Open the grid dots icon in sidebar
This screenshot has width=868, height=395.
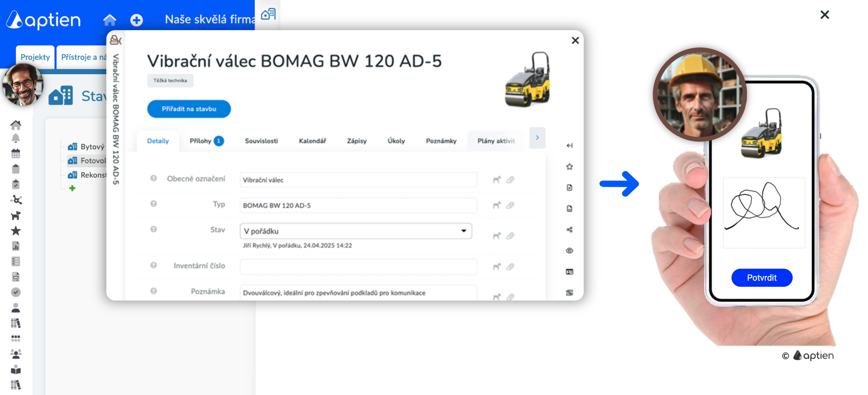(16, 338)
